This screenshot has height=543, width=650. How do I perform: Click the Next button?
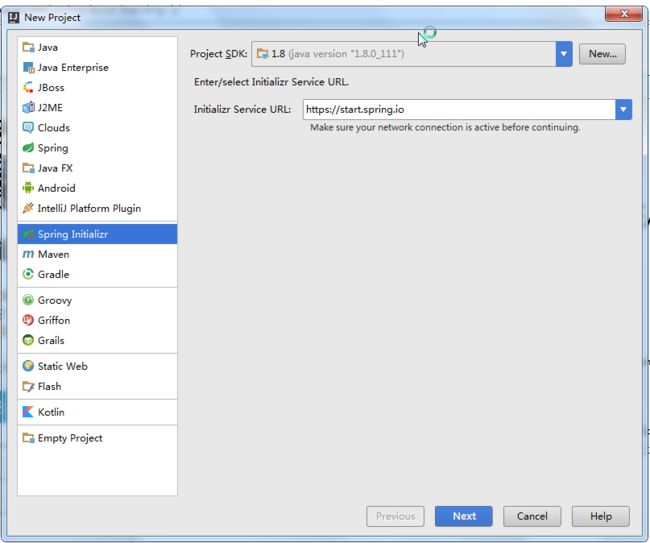[x=464, y=516]
